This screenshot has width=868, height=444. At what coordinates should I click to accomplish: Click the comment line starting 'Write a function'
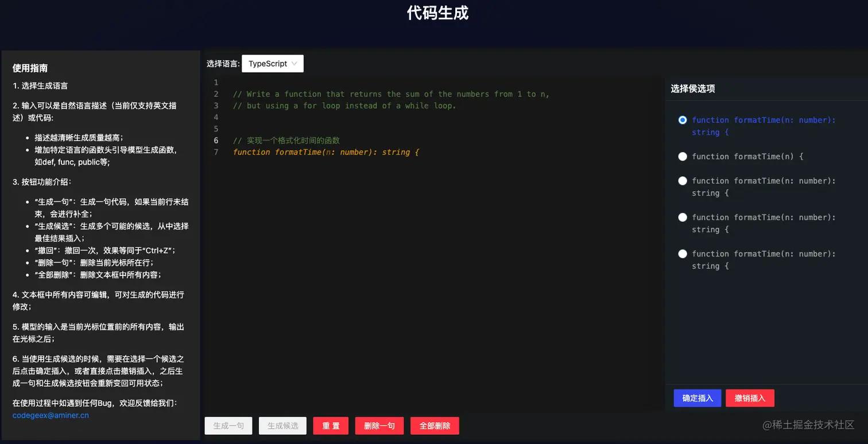coord(392,94)
